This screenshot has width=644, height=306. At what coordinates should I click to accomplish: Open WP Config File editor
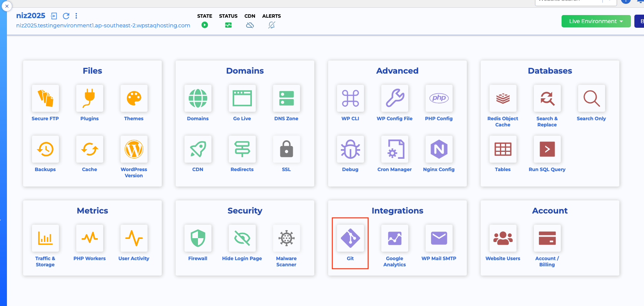click(x=395, y=98)
